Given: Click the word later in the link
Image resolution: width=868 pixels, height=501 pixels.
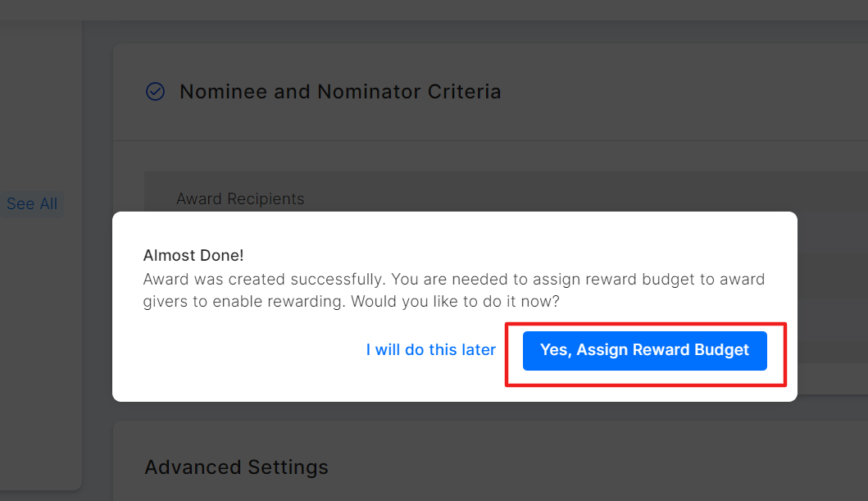Looking at the screenshot, I should pos(479,350).
